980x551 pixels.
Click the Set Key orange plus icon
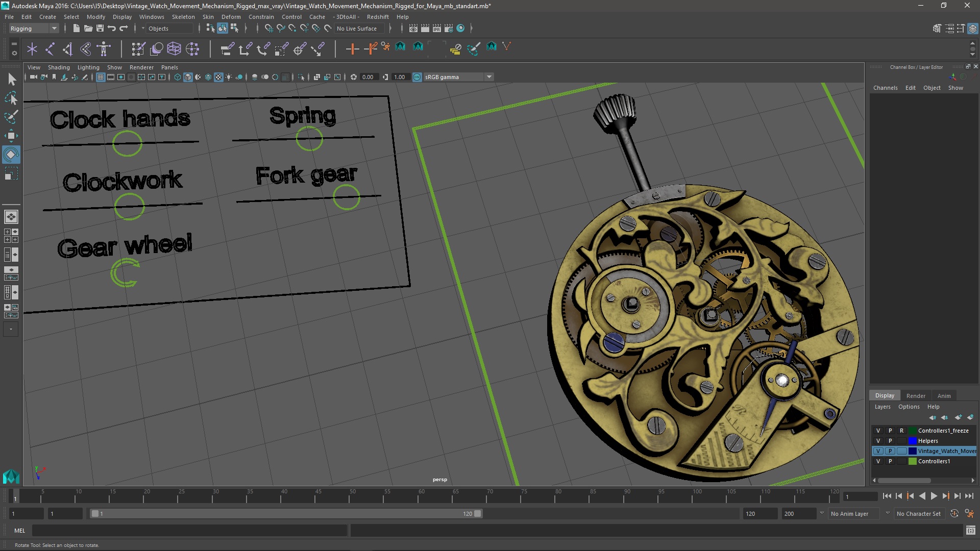tap(352, 49)
